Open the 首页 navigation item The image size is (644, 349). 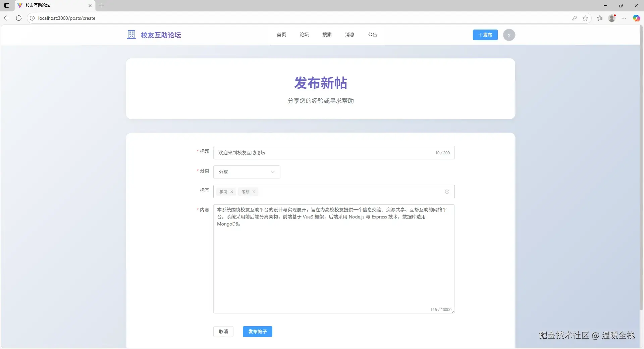(x=281, y=35)
